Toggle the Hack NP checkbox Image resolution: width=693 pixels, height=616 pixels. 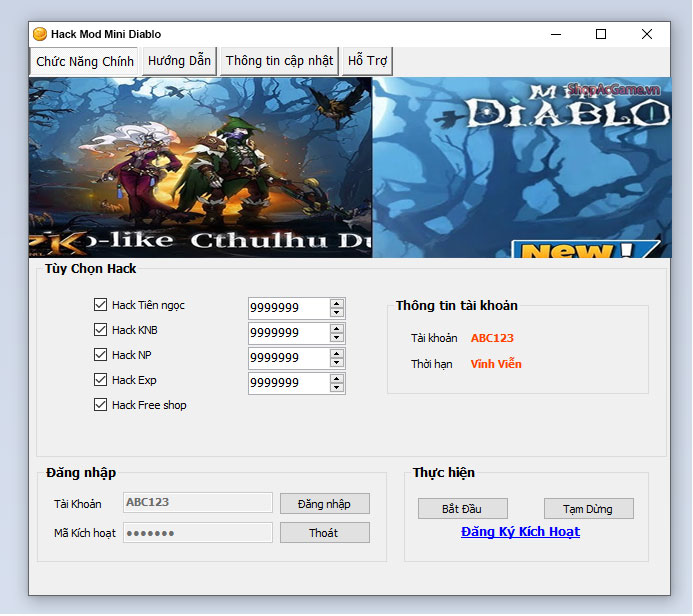pos(100,355)
